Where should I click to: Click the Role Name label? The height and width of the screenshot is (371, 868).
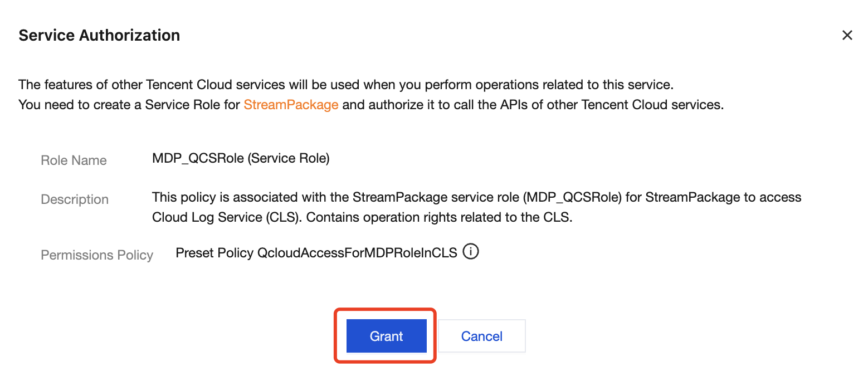(74, 160)
